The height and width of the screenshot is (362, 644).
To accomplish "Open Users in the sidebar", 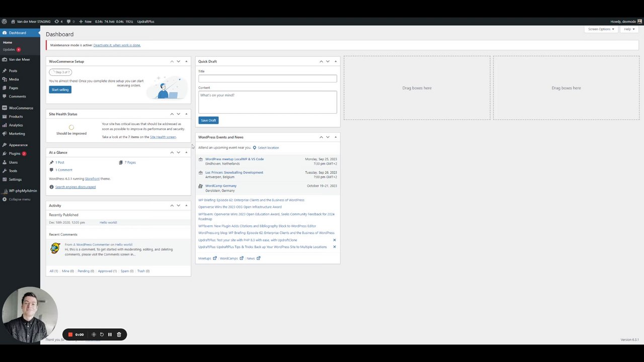I will point(13,162).
